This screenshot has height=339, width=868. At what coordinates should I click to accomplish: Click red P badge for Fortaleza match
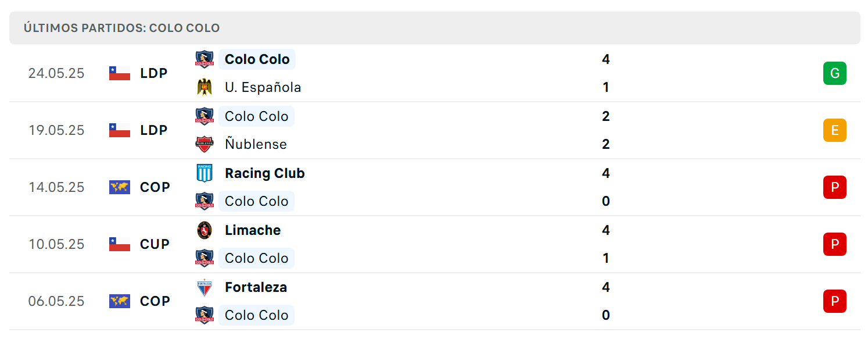[835, 301]
